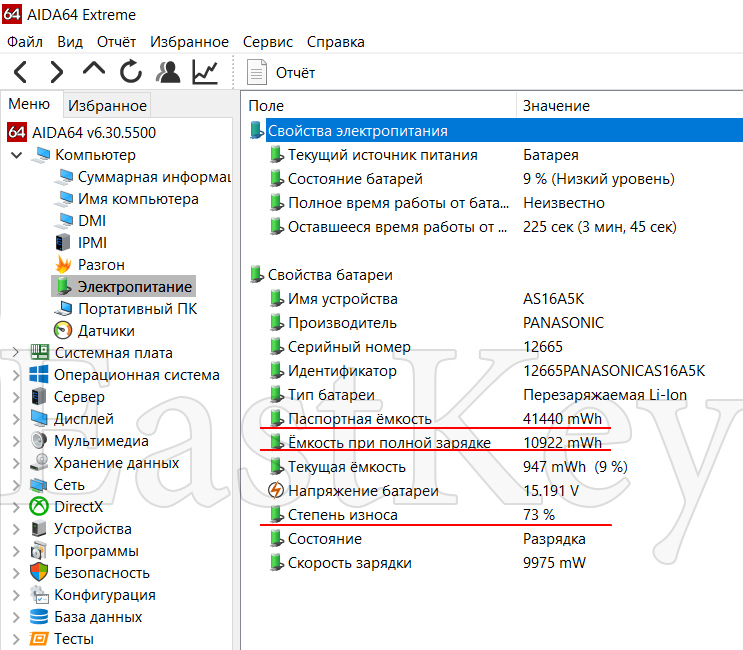Refresh the report with the circular arrow icon
The width and height of the screenshot is (743, 650).
[x=131, y=72]
